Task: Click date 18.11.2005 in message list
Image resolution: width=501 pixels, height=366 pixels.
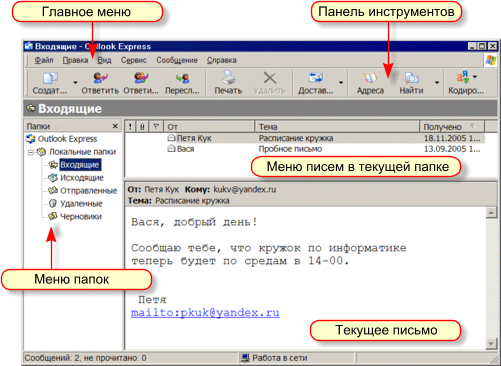Action: 452,138
